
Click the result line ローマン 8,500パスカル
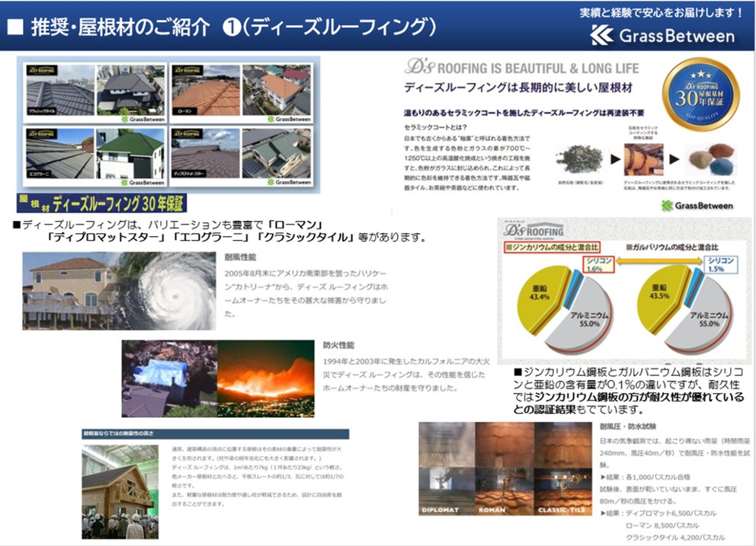(662, 525)
